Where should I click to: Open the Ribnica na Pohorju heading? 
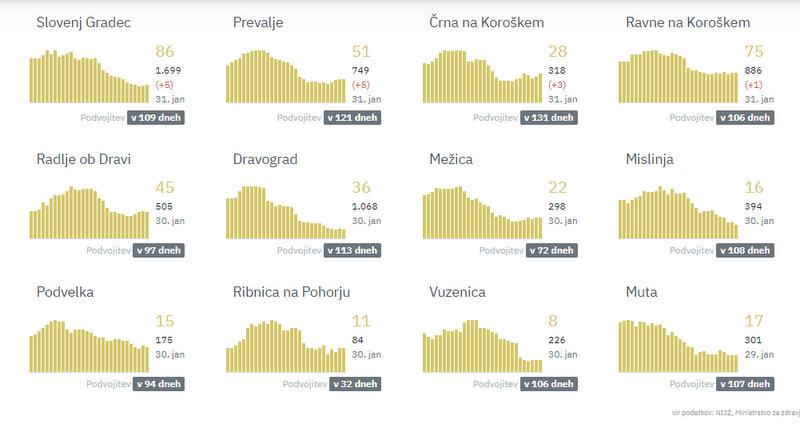[x=292, y=293]
